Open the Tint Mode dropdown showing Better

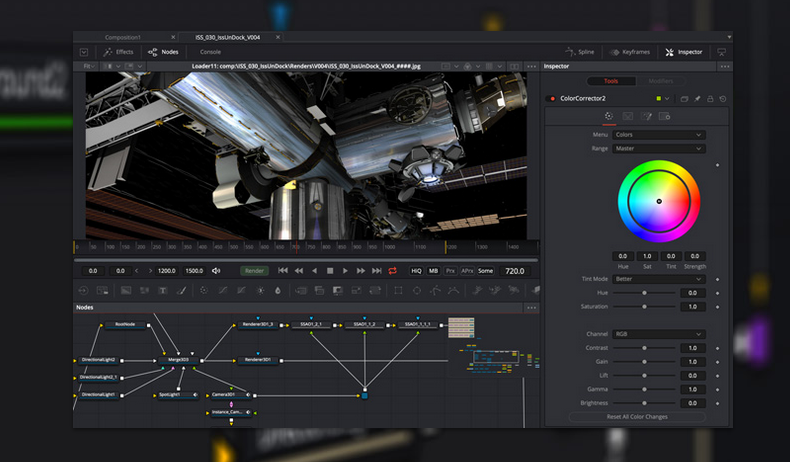tap(659, 279)
